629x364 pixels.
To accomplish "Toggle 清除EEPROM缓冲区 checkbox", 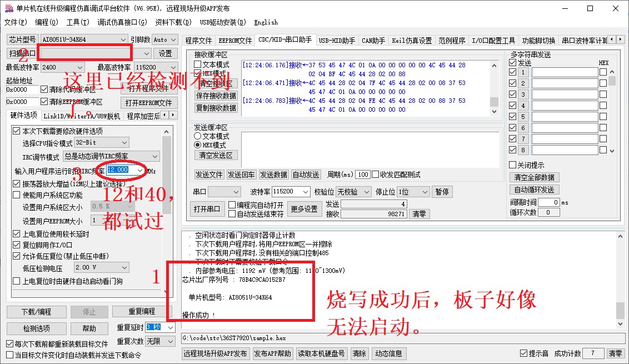I will coord(44,102).
